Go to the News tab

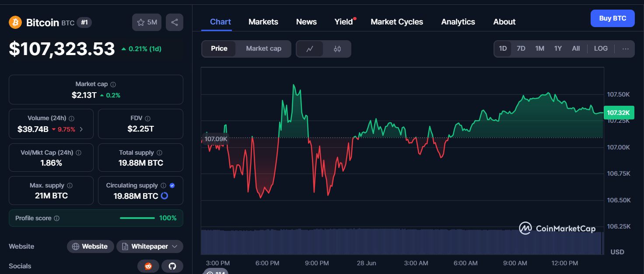point(306,22)
